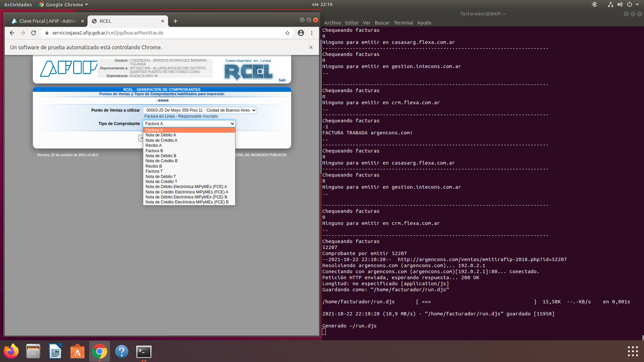Click the Salir link
Image resolution: width=644 pixels, height=362 pixels.
282,80
